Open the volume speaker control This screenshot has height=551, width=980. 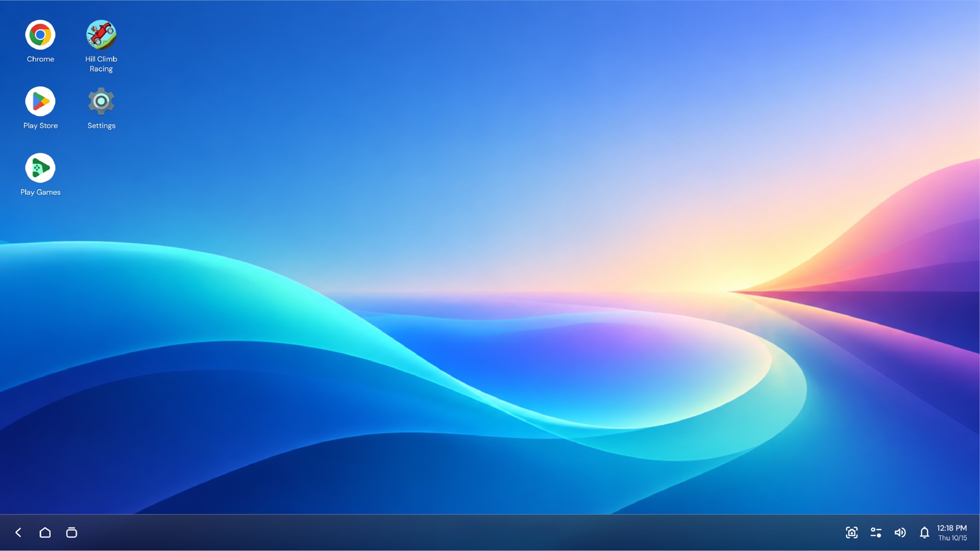[900, 533]
